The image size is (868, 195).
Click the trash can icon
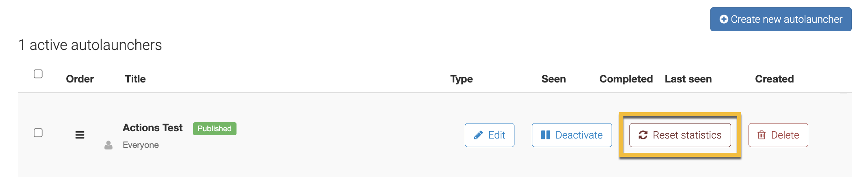(762, 135)
